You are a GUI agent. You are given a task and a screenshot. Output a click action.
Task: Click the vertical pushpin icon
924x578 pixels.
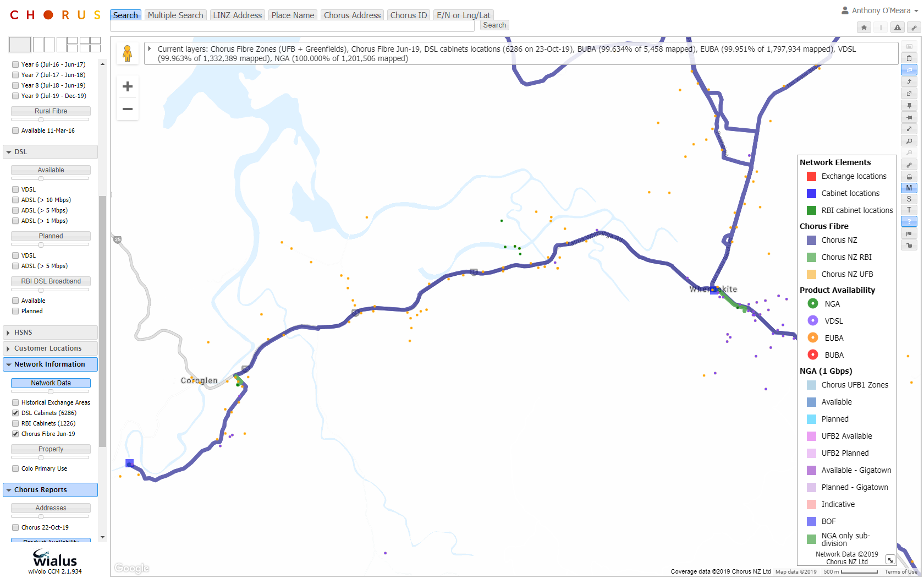click(909, 105)
